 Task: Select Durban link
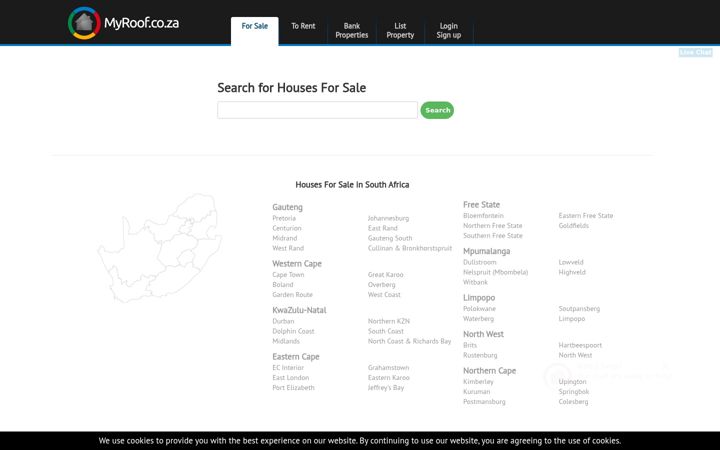[283, 321]
